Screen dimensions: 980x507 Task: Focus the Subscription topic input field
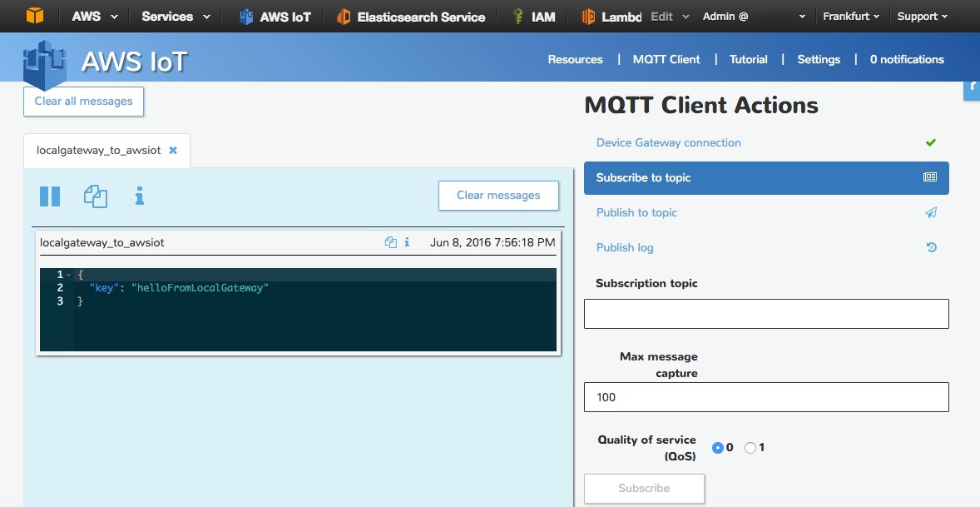click(766, 314)
